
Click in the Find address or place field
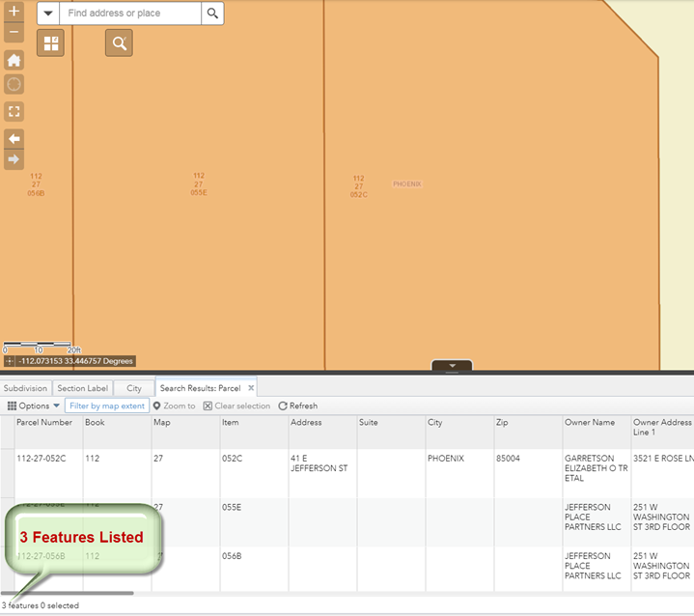pos(130,14)
